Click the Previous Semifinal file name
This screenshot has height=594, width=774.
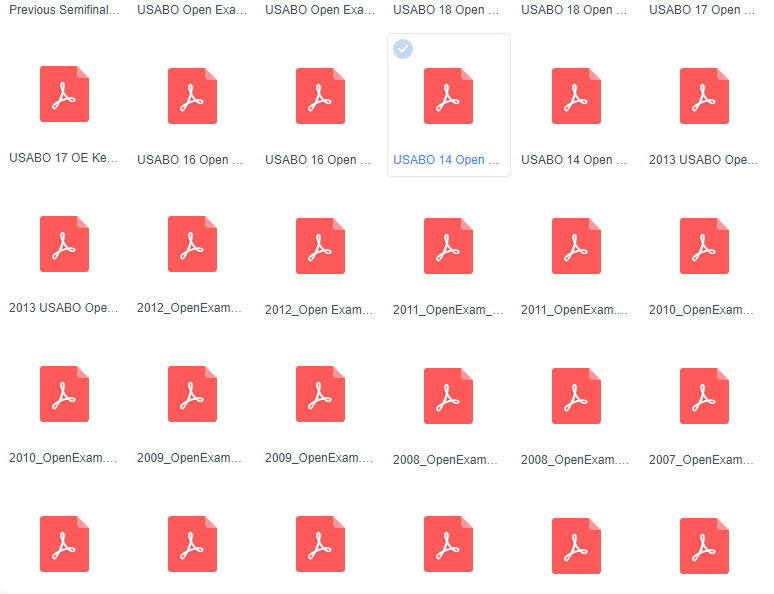(64, 10)
